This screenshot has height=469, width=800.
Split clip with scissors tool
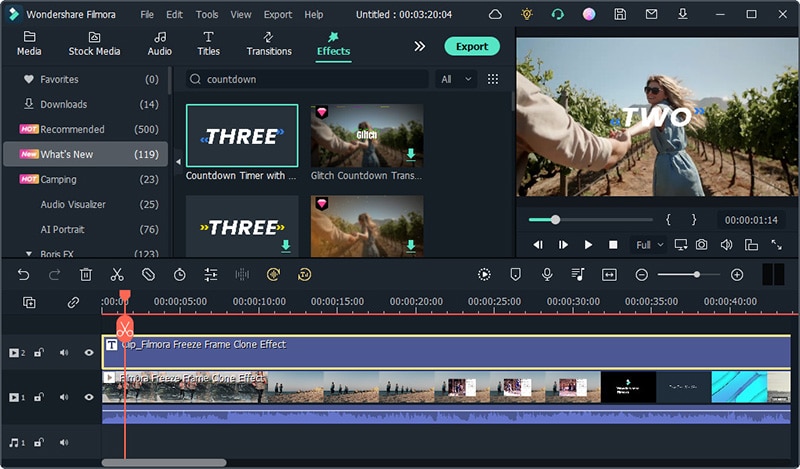click(117, 275)
